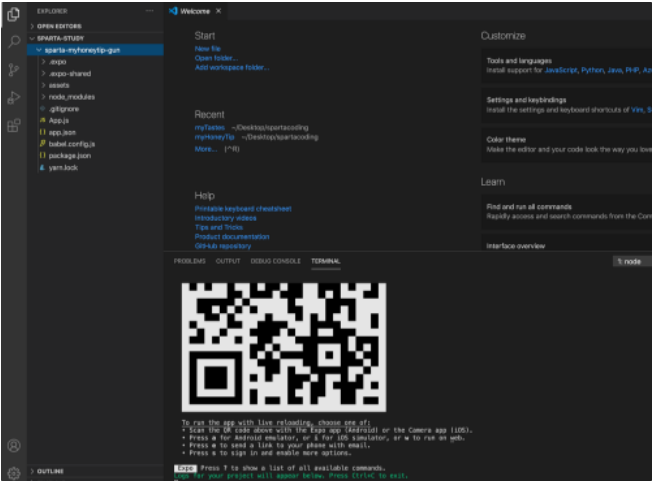Open recent project myTastes
The image size is (654, 483).
tap(210, 128)
